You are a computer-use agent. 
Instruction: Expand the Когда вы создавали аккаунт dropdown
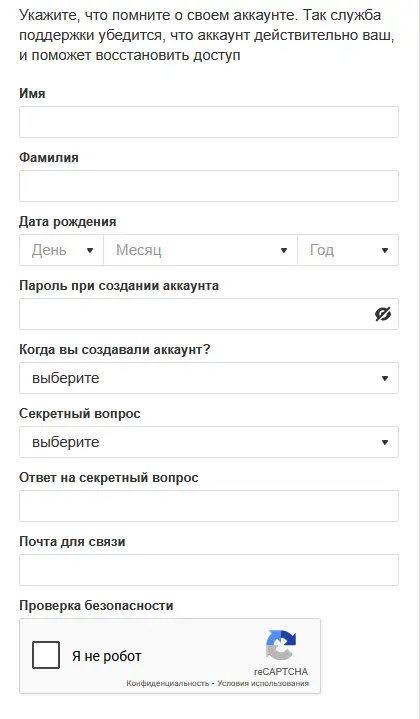[x=209, y=378]
